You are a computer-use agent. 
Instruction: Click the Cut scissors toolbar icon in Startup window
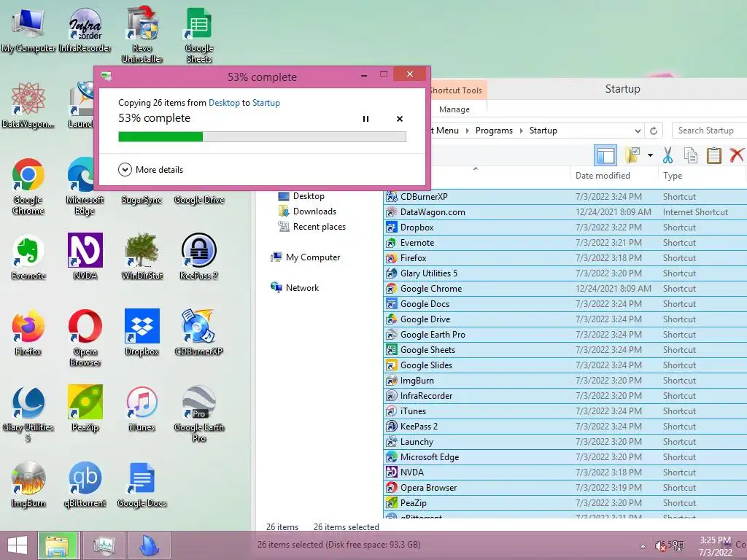[668, 155]
